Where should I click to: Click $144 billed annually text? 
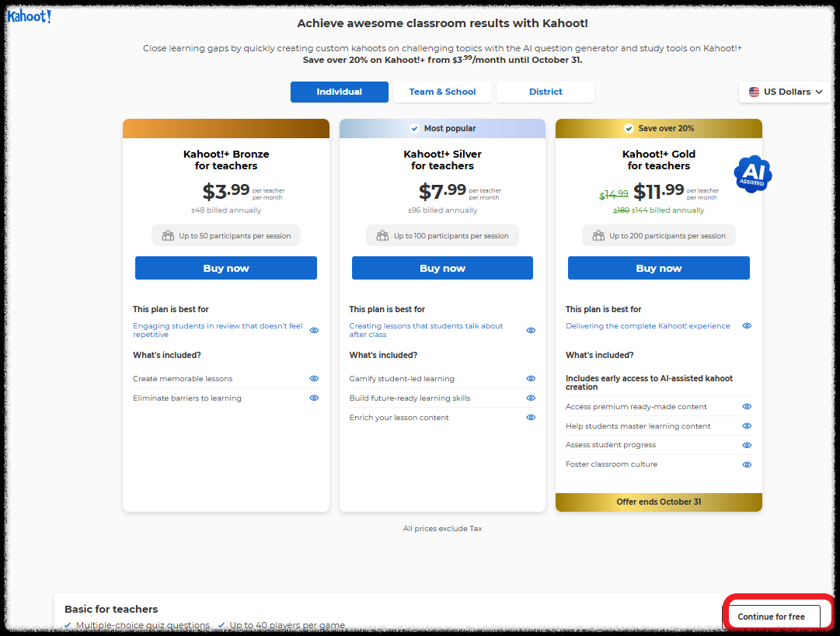click(x=668, y=210)
